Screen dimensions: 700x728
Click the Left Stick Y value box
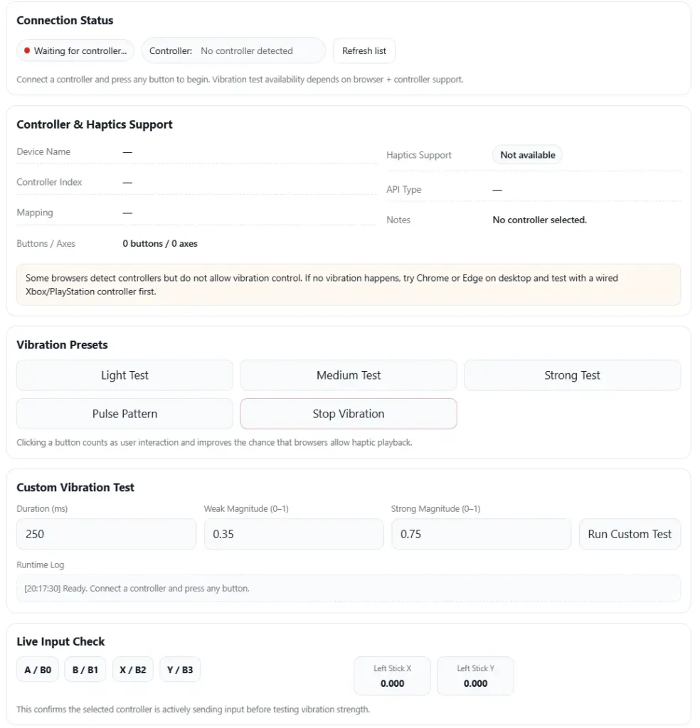click(x=475, y=676)
